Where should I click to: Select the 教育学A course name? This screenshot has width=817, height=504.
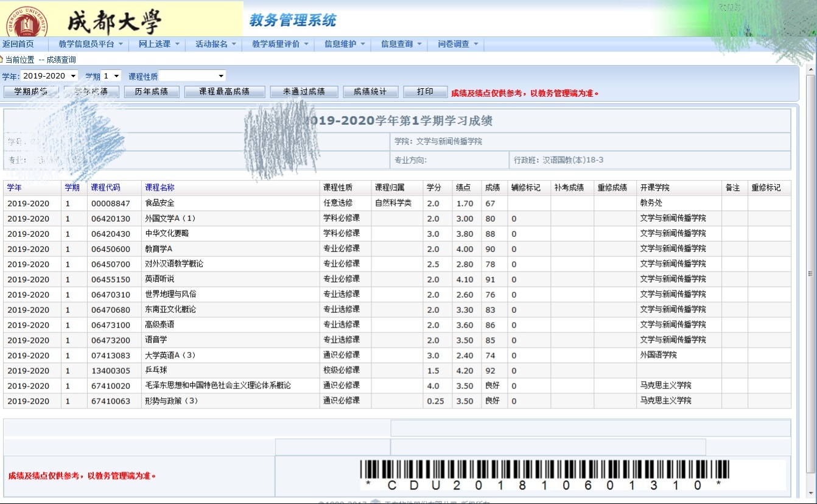158,249
